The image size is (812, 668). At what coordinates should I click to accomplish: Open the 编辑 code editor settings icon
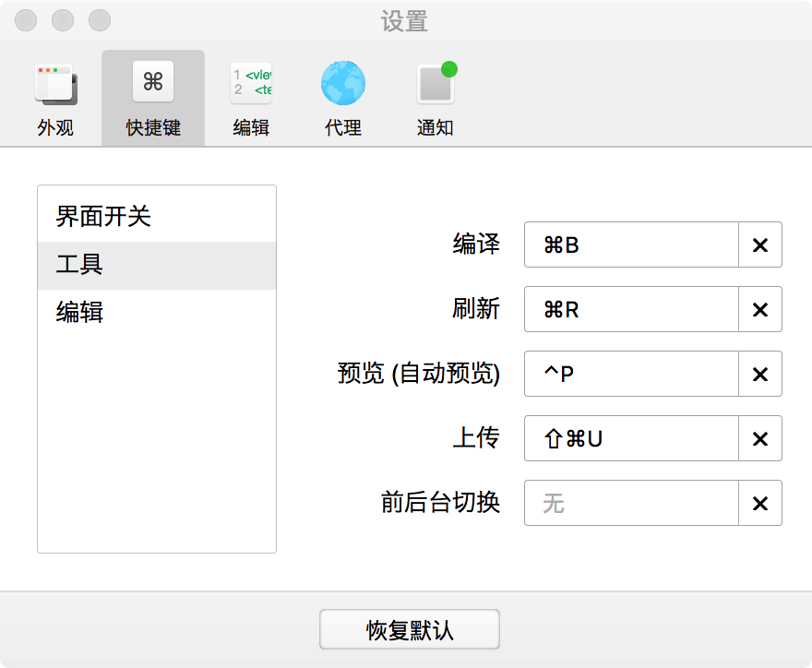(x=251, y=84)
